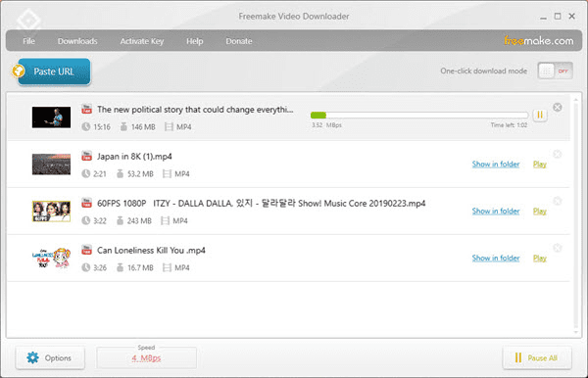Show ITZY DALLA DALLA video in folder
588x378 pixels.
coord(496,211)
